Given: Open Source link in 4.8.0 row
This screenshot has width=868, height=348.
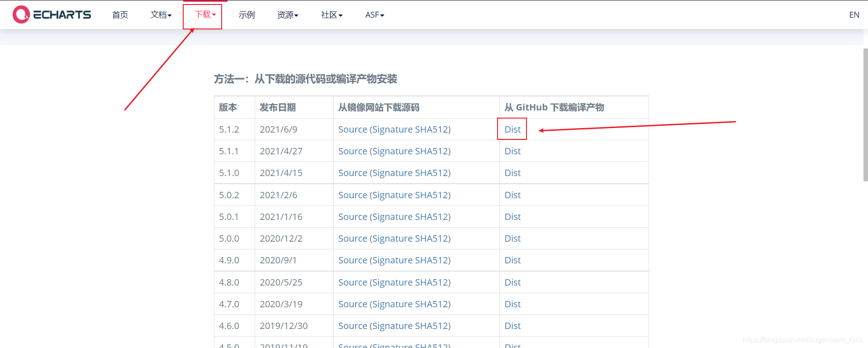Looking at the screenshot, I should coord(353,282).
